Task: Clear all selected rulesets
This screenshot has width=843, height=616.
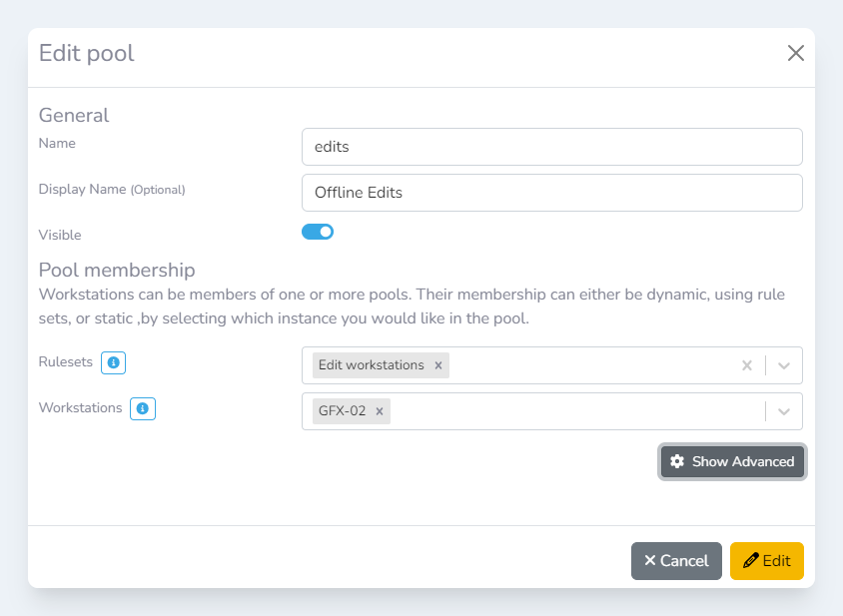Action: click(746, 365)
